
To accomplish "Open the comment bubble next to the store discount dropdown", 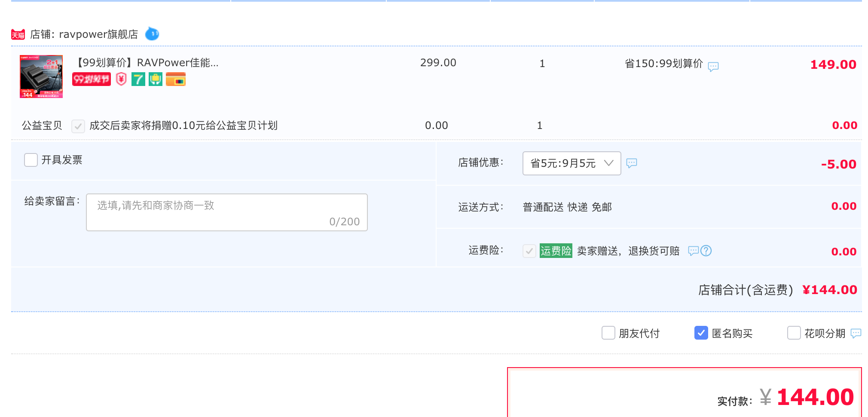I will 632,163.
